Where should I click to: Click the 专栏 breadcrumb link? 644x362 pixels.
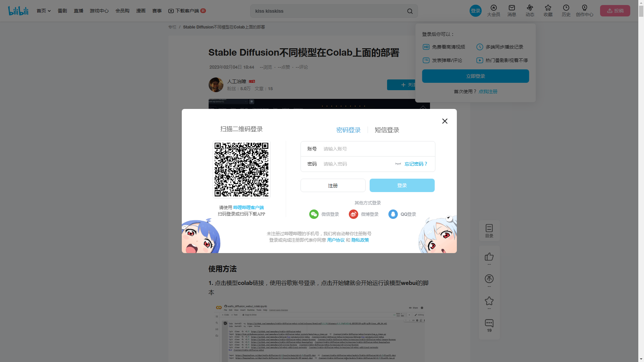[x=172, y=27]
